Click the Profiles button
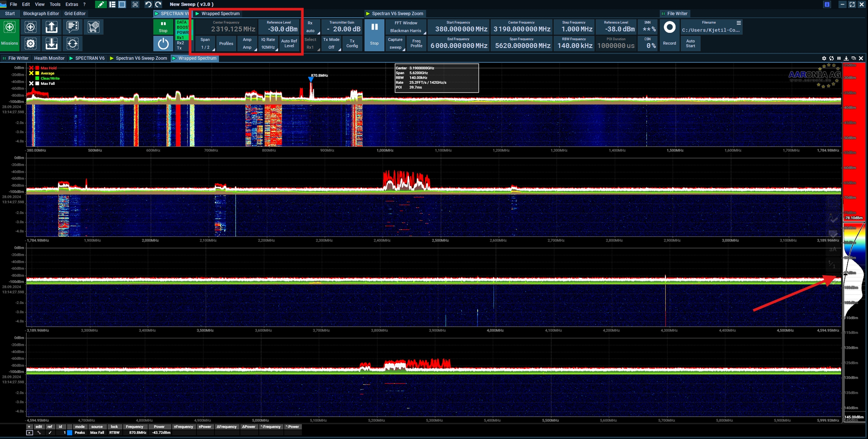 (x=226, y=44)
